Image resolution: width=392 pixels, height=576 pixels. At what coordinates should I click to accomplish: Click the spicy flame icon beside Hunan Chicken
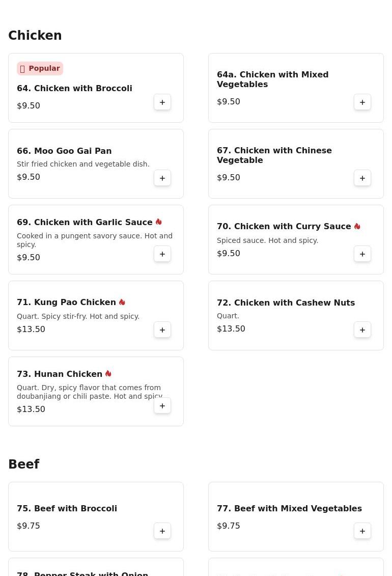tap(108, 374)
